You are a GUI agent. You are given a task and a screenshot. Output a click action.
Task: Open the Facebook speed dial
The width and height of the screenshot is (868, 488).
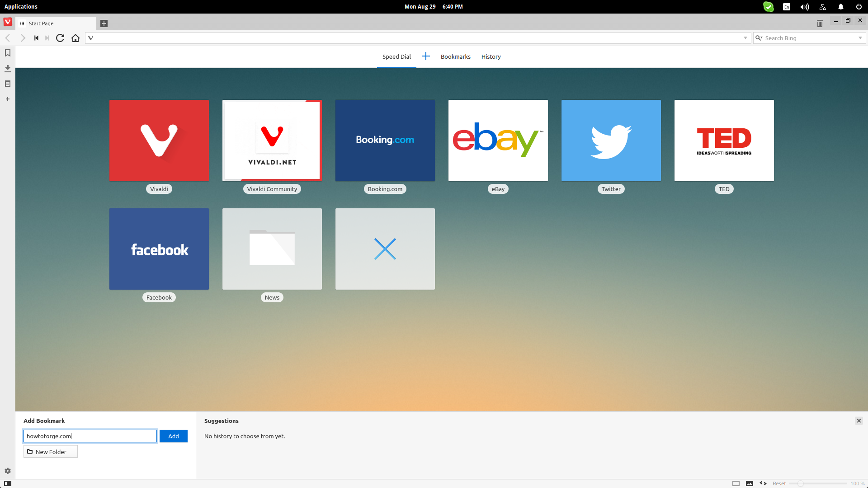point(159,249)
